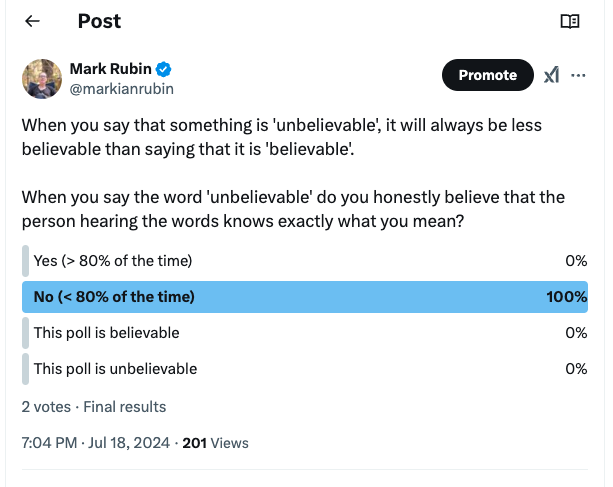Click the 'Post' header title
The image size is (613, 487).
coord(99,21)
